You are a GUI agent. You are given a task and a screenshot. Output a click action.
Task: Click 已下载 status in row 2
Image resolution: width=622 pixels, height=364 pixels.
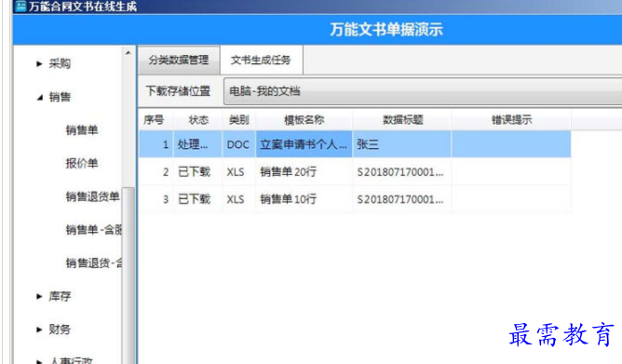[x=198, y=172]
